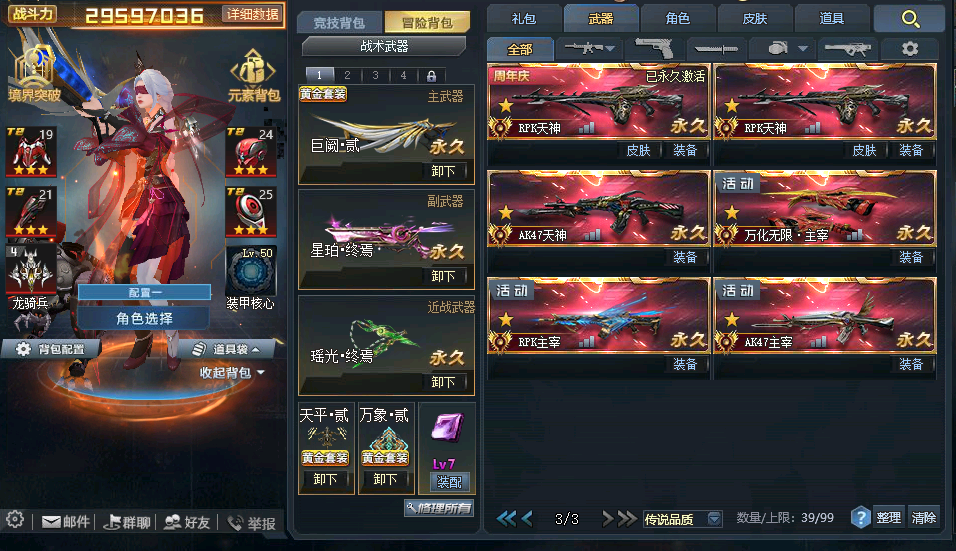Select the locked loadout slot padlock
Viewport: 956px width, 551px height.
click(431, 76)
